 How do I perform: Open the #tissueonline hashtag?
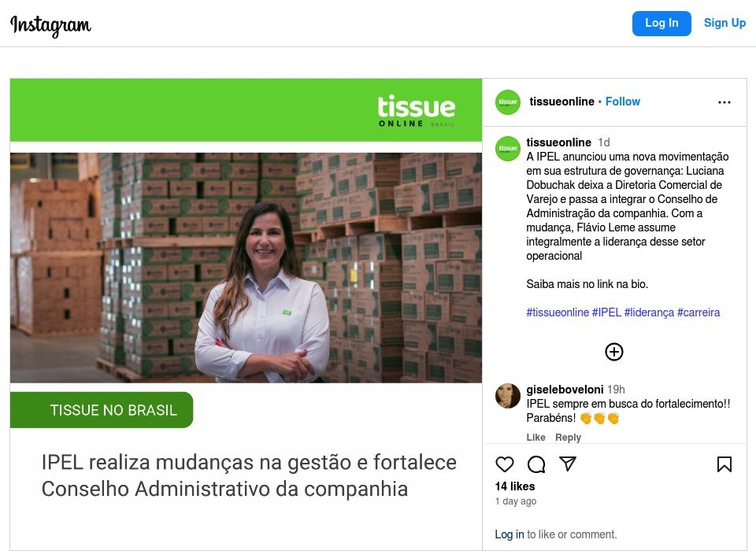[558, 312]
